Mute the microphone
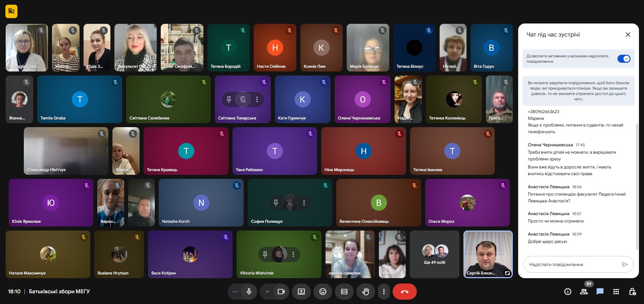Viewport: 644px width, 304px height. 249,292
